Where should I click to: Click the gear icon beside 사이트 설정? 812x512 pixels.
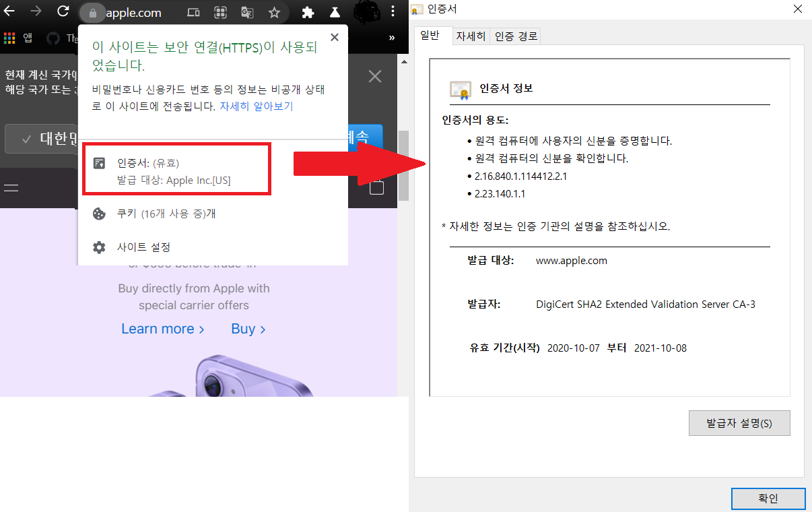coord(99,247)
